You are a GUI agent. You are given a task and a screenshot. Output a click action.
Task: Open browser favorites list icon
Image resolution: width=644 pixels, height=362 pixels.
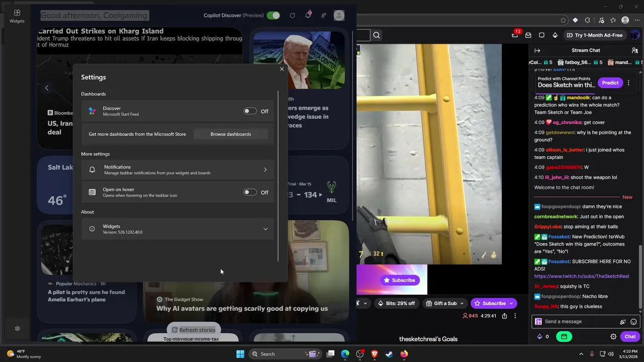(x=613, y=20)
